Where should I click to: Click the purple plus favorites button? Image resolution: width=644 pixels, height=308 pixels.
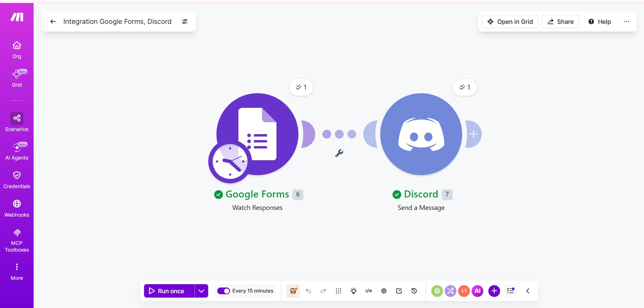coord(494,291)
